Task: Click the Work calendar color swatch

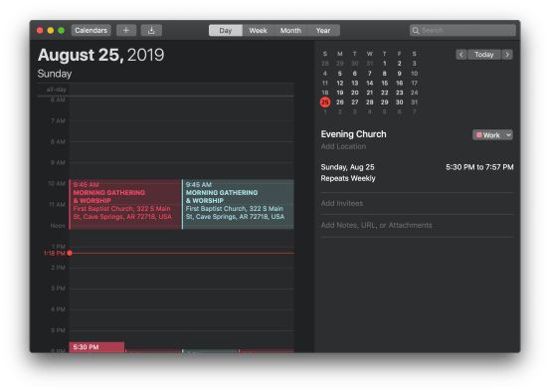Action: (478, 135)
